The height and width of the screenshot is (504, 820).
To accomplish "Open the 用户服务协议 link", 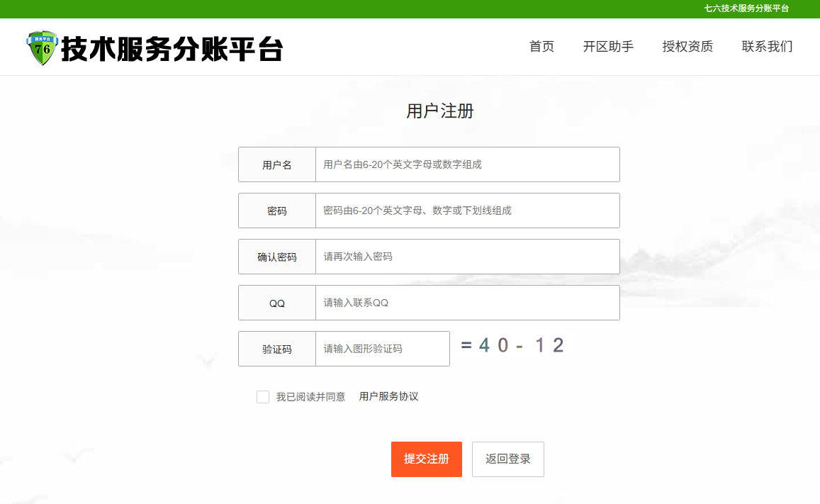I will pos(388,396).
